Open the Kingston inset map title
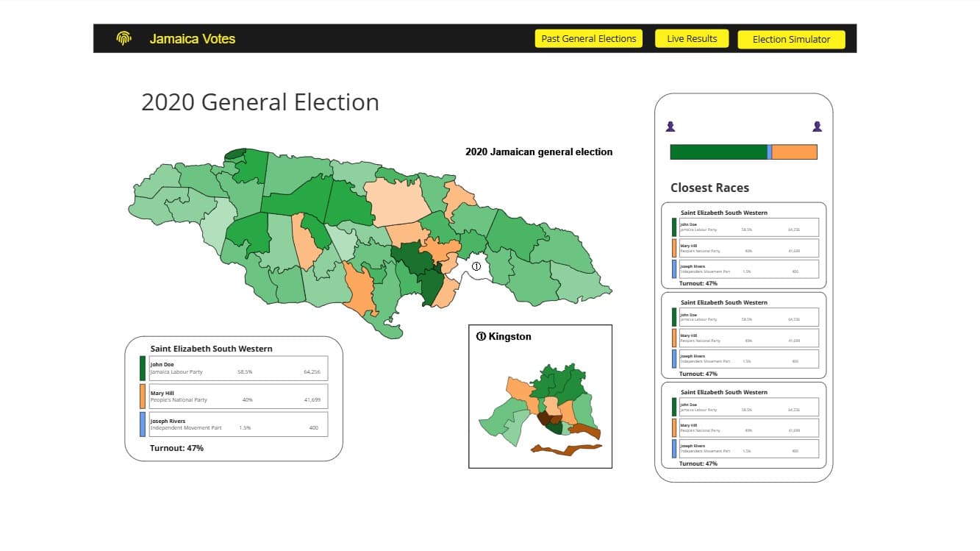This screenshot has height=551, width=980. click(504, 337)
